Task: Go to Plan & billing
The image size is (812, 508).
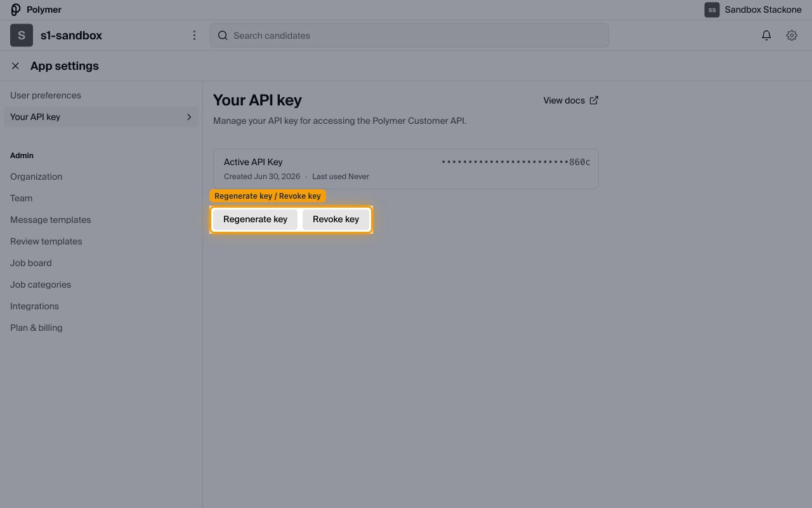Action: coord(36,328)
